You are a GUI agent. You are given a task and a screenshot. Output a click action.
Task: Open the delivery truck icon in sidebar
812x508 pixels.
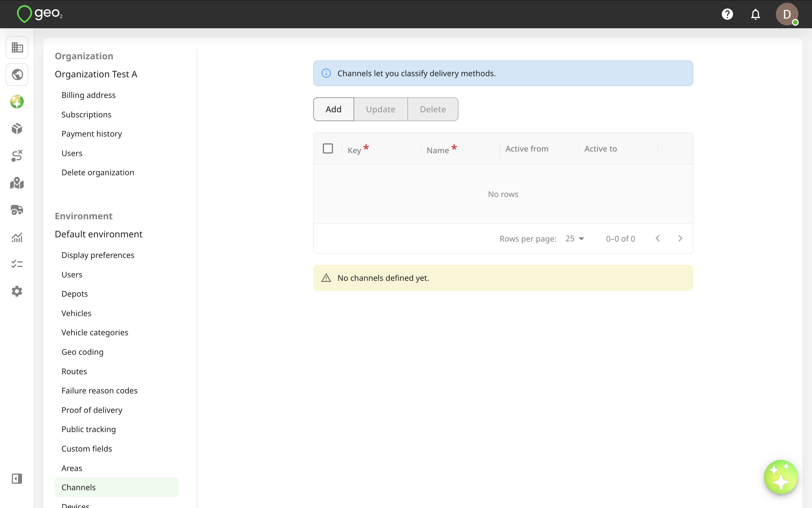(x=17, y=210)
